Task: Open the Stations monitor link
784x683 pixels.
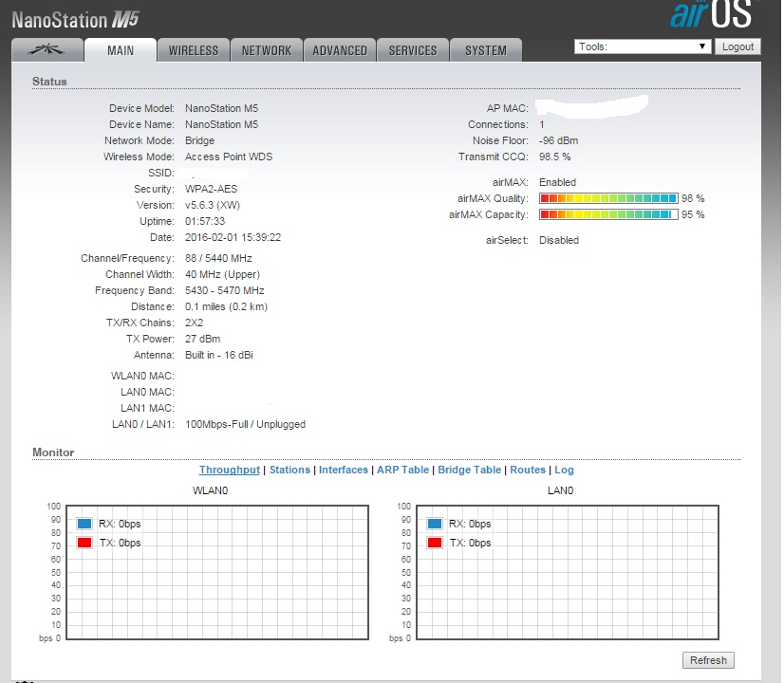Action: [x=290, y=470]
